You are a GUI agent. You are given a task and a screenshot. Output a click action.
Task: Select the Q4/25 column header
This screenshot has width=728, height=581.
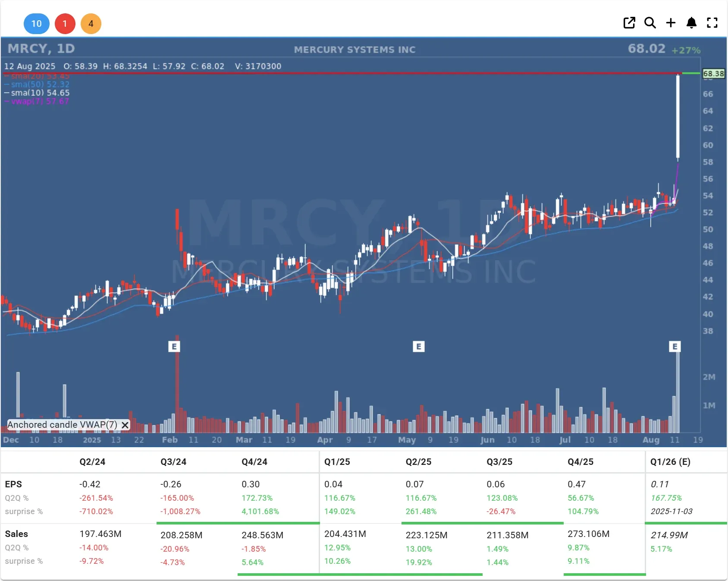pyautogui.click(x=581, y=462)
